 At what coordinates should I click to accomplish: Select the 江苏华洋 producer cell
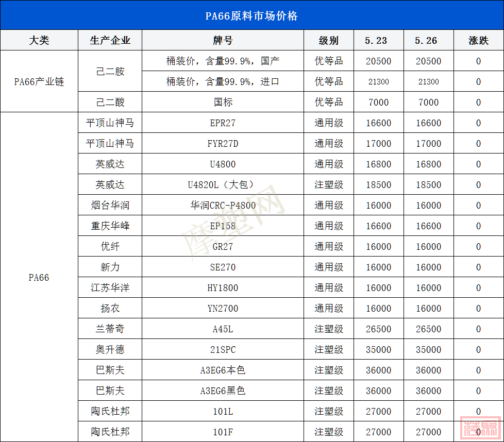[110, 287]
